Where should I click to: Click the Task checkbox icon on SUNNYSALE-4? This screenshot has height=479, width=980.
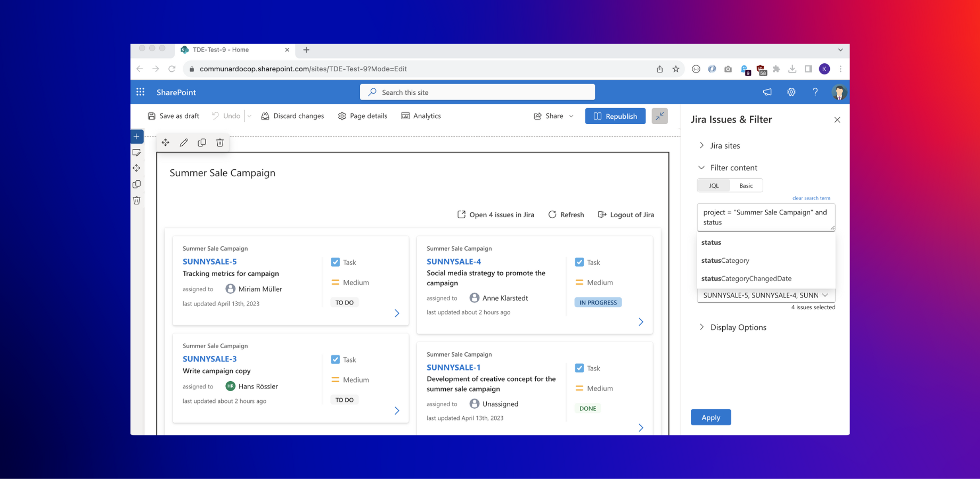579,262
